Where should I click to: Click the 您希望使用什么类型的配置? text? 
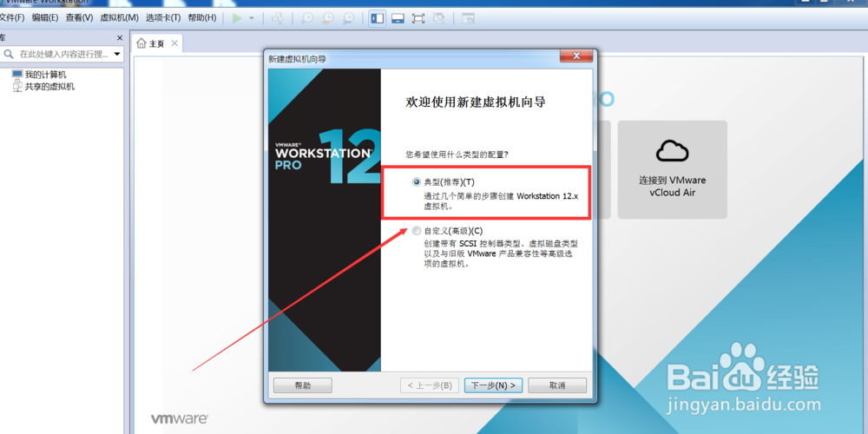(x=457, y=154)
